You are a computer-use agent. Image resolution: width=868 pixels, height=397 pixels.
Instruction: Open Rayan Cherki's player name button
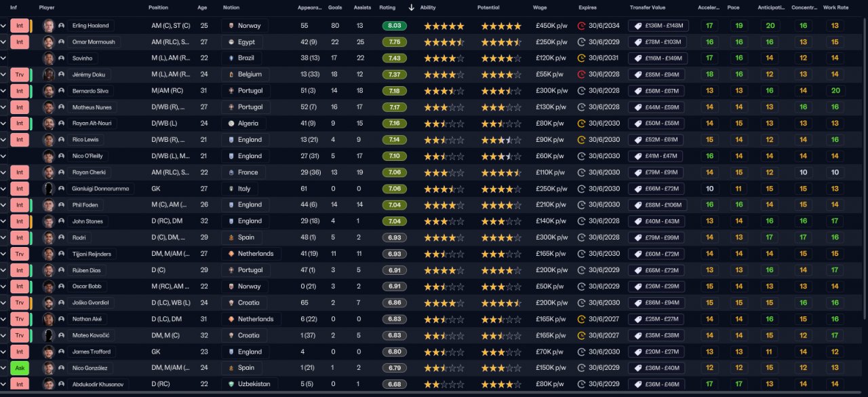90,172
